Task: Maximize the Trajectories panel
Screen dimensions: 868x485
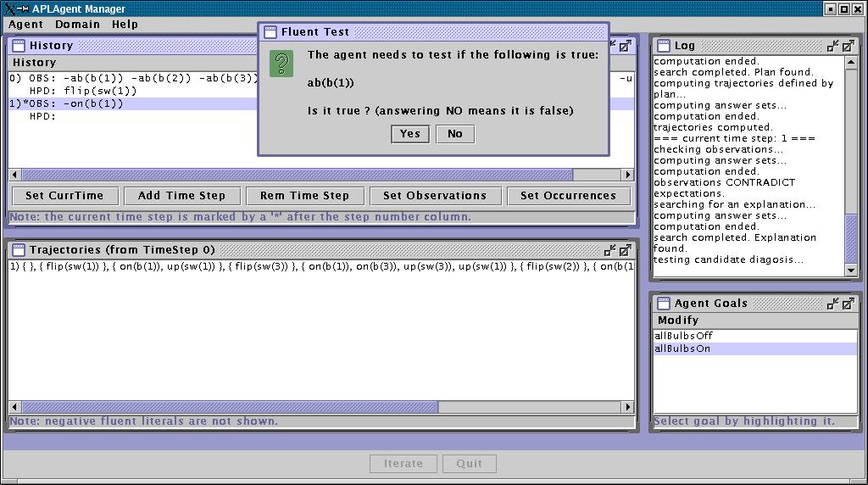Action: coord(625,250)
